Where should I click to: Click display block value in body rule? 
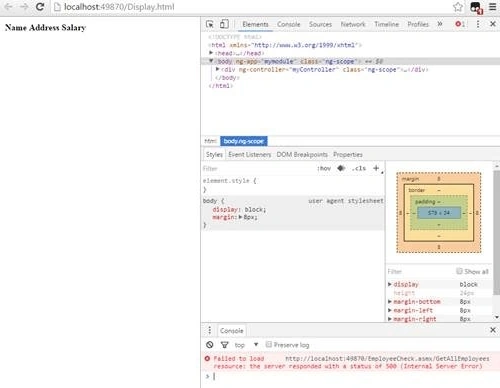click(255, 209)
